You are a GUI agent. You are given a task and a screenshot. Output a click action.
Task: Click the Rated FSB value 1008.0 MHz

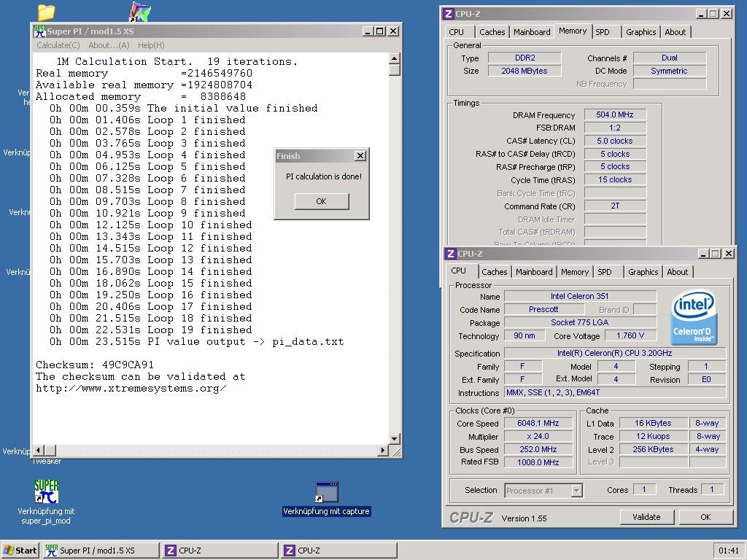tap(538, 462)
